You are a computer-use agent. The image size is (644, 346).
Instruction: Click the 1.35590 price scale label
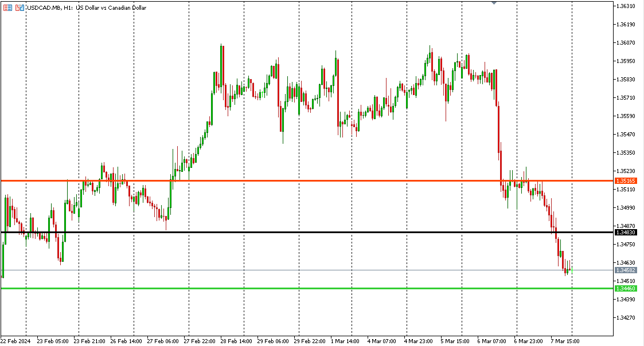click(x=625, y=116)
